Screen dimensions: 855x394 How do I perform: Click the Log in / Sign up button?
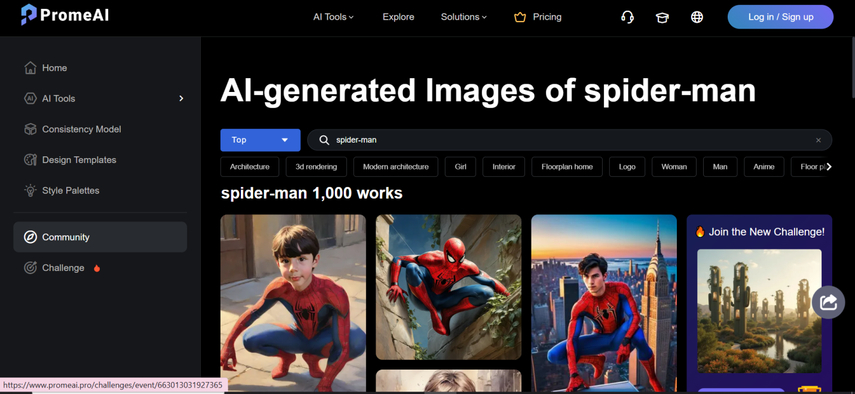tap(780, 17)
